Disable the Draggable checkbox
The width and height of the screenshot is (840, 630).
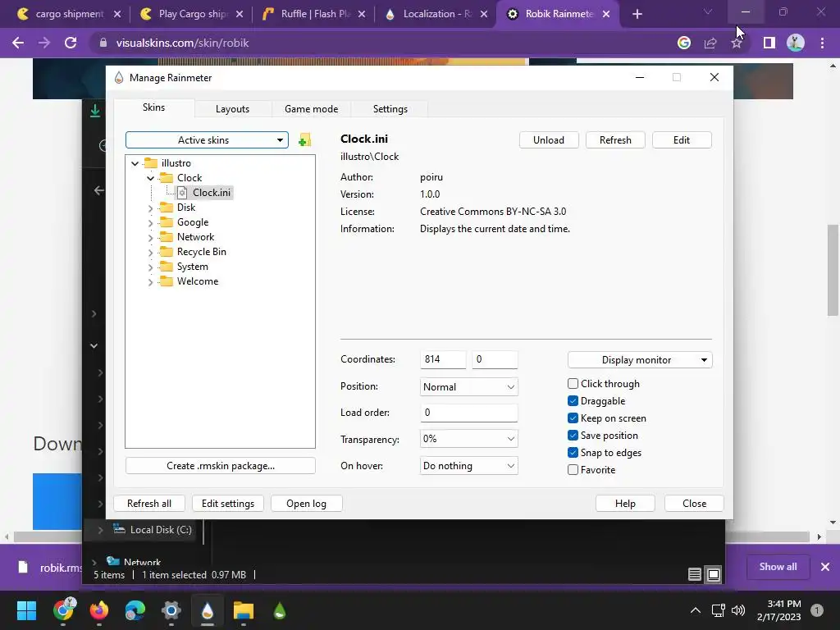pos(573,400)
